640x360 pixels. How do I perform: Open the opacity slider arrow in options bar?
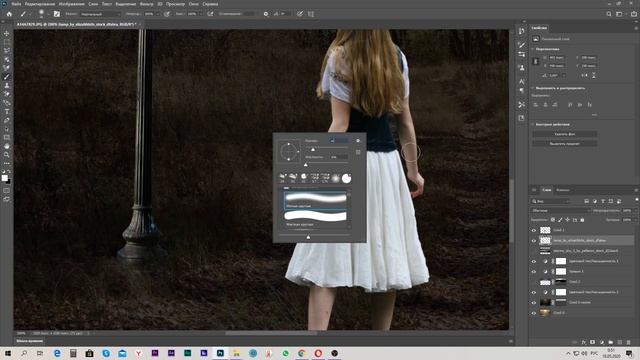[157, 14]
